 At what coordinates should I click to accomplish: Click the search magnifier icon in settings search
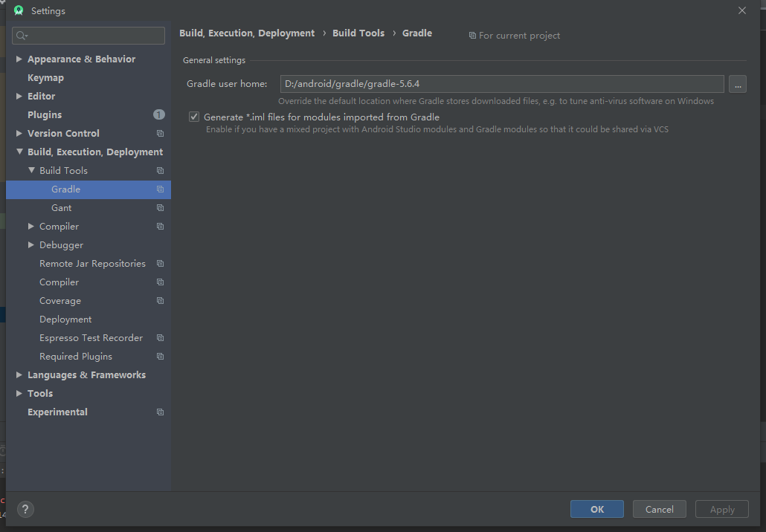[x=22, y=36]
